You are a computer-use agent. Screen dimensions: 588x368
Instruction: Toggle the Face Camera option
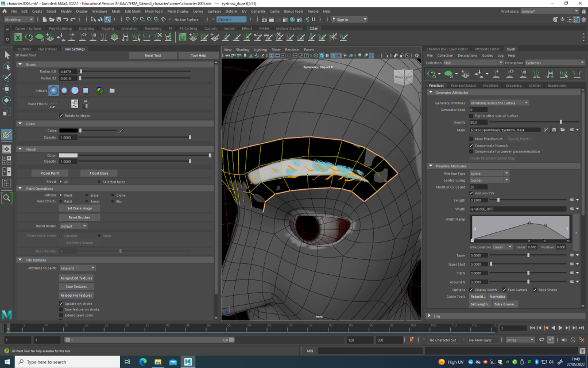pyautogui.click(x=504, y=290)
